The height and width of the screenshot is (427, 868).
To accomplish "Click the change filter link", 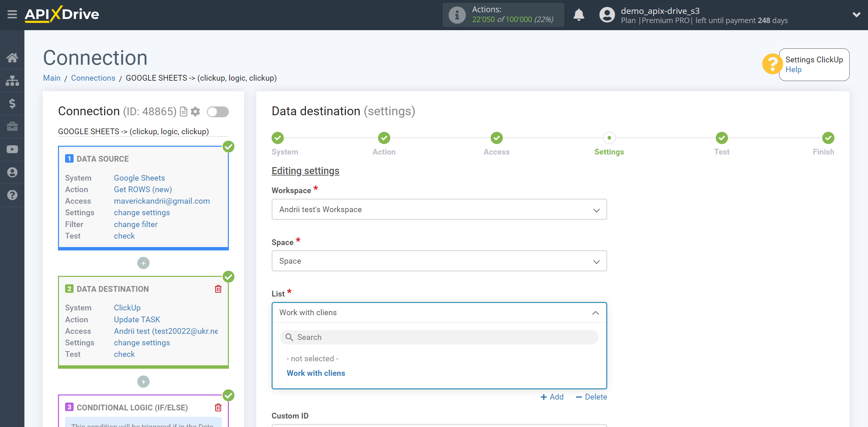I will [136, 224].
